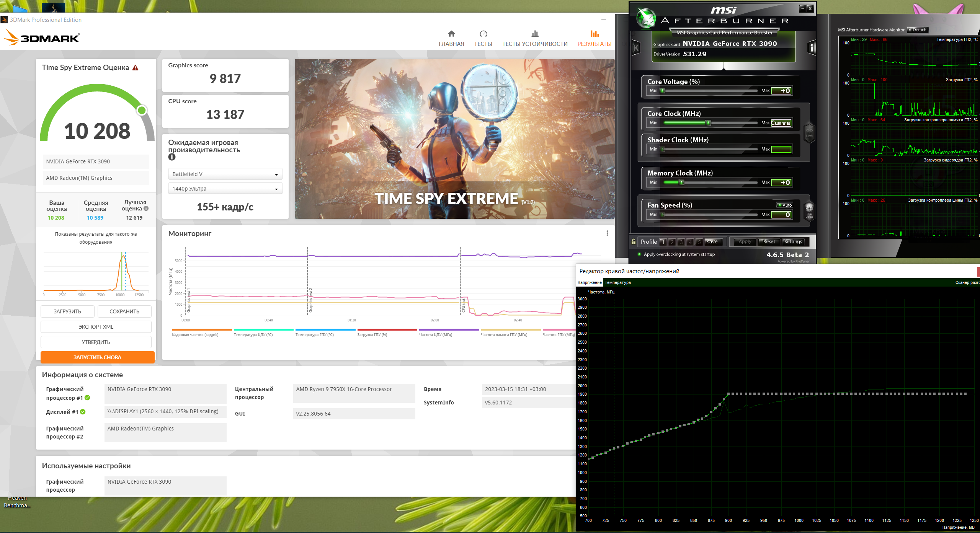The image size is (980, 533).
Task: Click the Time Spy warning triangle icon
Action: point(135,68)
